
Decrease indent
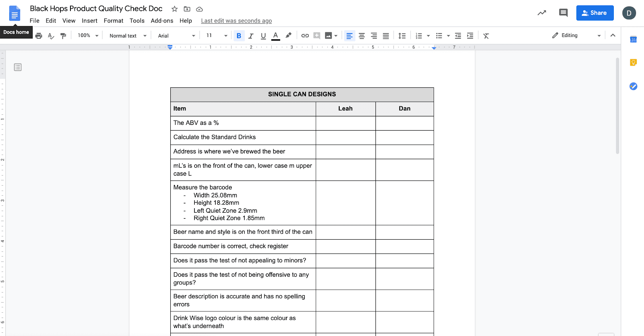click(458, 36)
